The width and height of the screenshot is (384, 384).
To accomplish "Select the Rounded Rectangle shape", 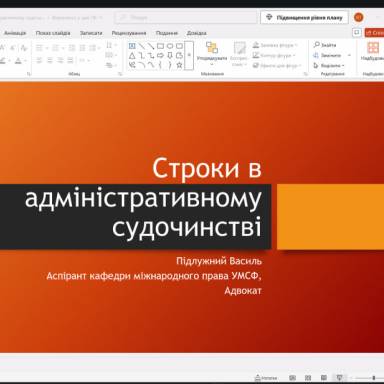I will point(179,46).
